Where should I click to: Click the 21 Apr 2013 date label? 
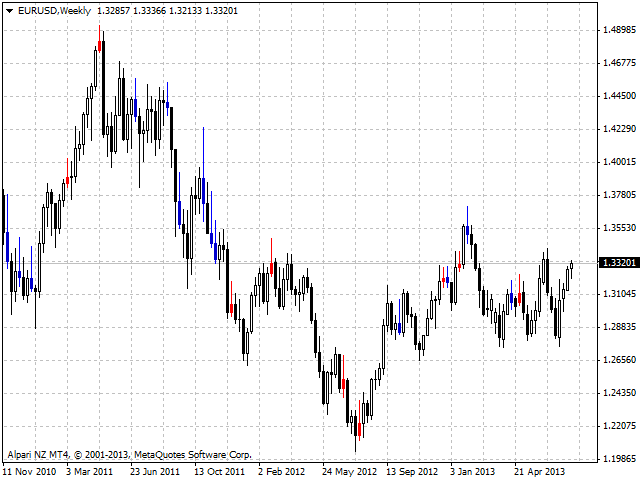(539, 471)
